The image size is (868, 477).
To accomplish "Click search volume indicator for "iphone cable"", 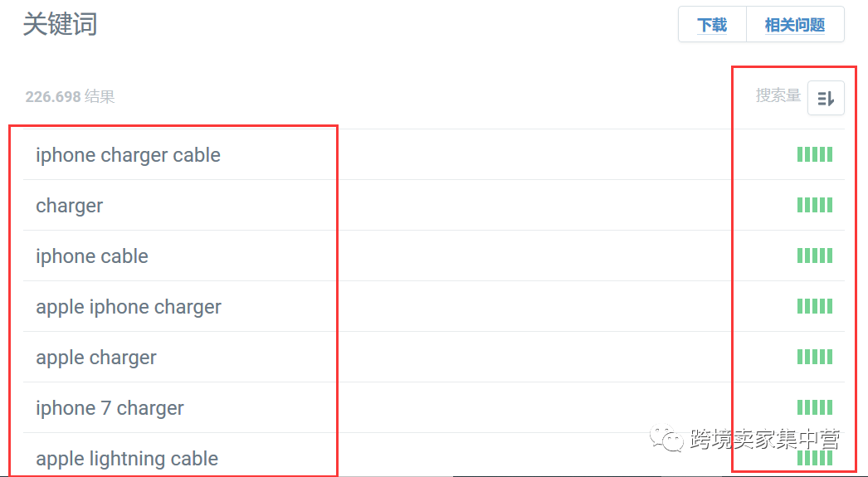I will 814,256.
